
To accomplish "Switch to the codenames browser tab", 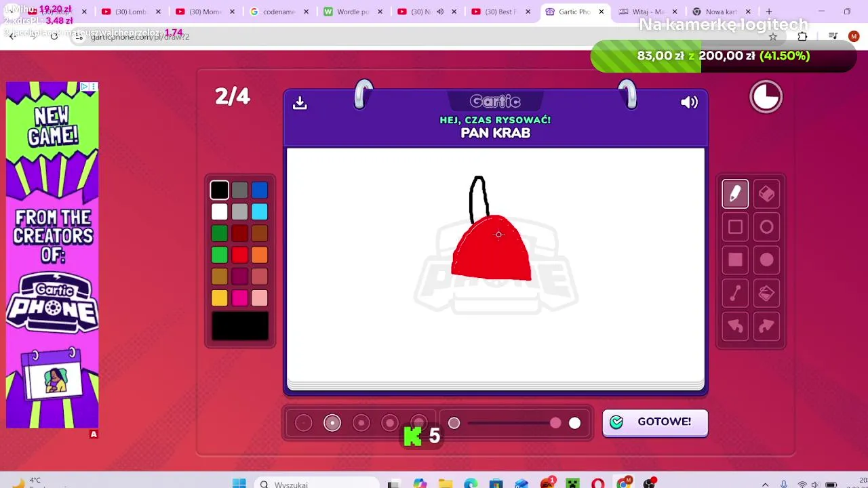I will [279, 12].
